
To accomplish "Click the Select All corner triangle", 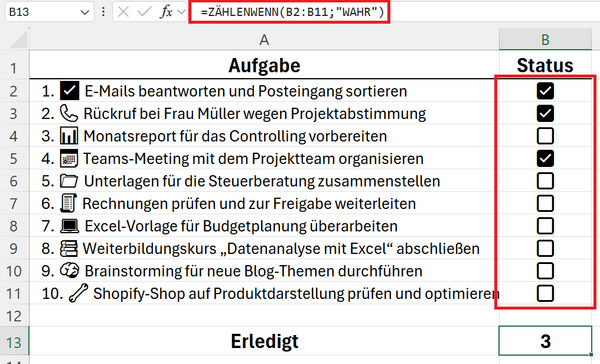I will pos(19,39).
